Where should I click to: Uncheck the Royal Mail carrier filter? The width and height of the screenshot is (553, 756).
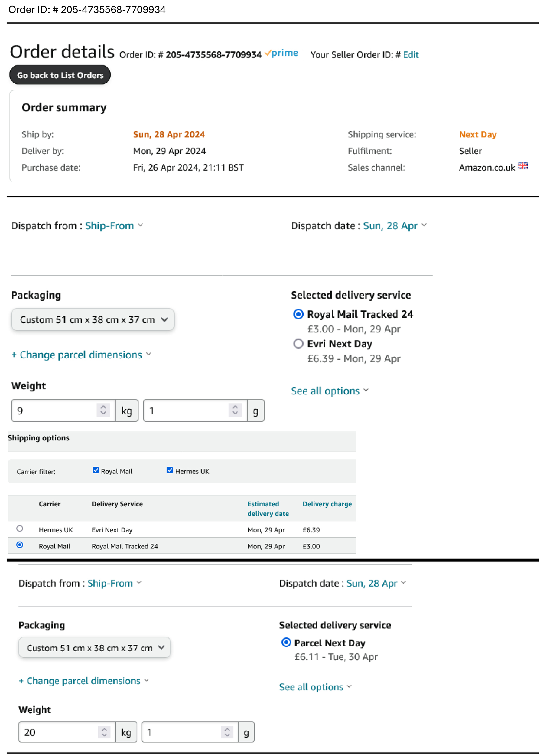[96, 470]
